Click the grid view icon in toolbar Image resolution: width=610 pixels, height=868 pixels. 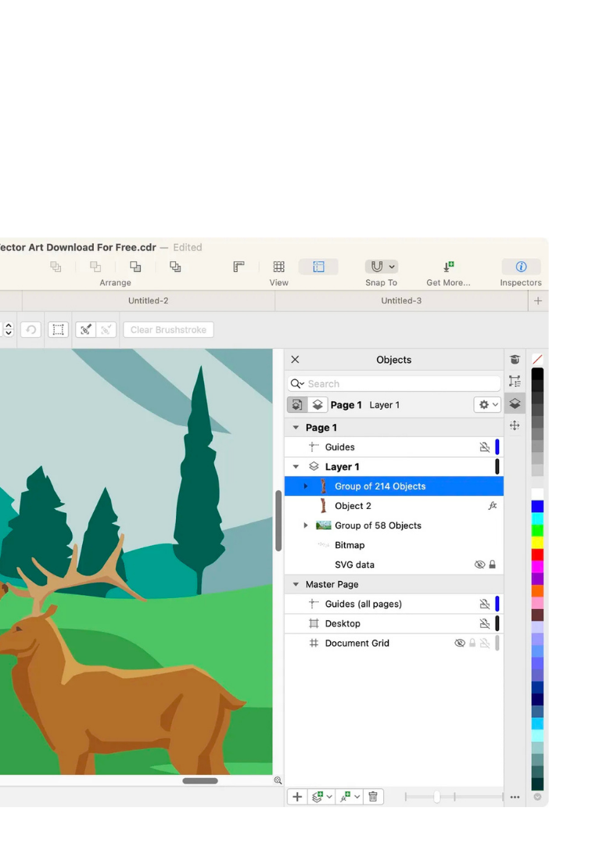pyautogui.click(x=278, y=267)
